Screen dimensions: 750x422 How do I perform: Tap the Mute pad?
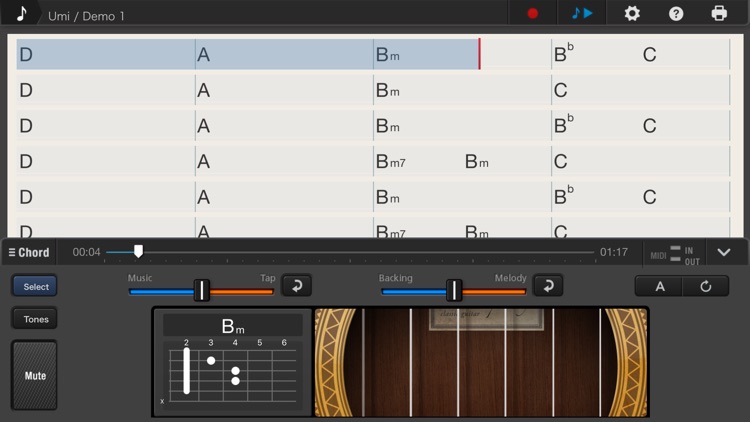pyautogui.click(x=35, y=376)
